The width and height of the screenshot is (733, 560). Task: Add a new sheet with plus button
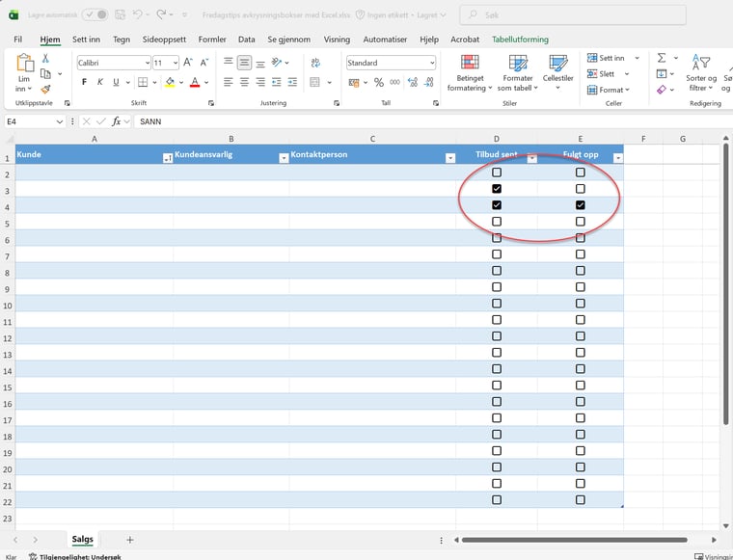130,540
